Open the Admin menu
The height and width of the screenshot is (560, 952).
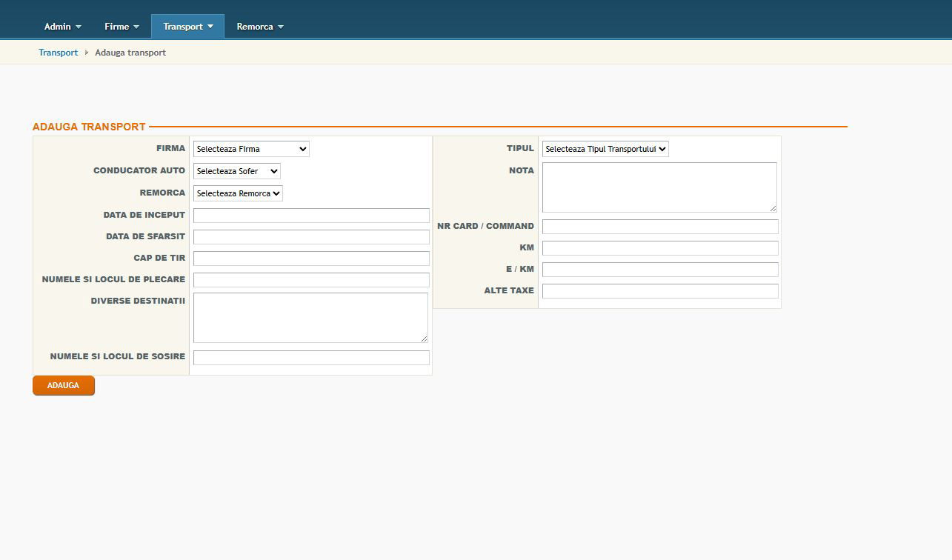pos(62,27)
